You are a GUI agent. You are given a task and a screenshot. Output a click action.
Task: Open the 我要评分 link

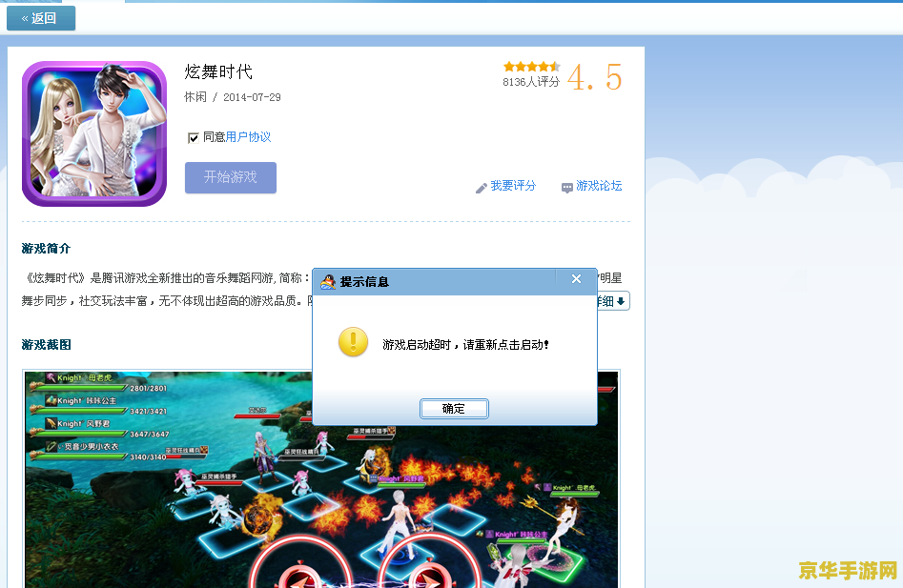[x=513, y=186]
